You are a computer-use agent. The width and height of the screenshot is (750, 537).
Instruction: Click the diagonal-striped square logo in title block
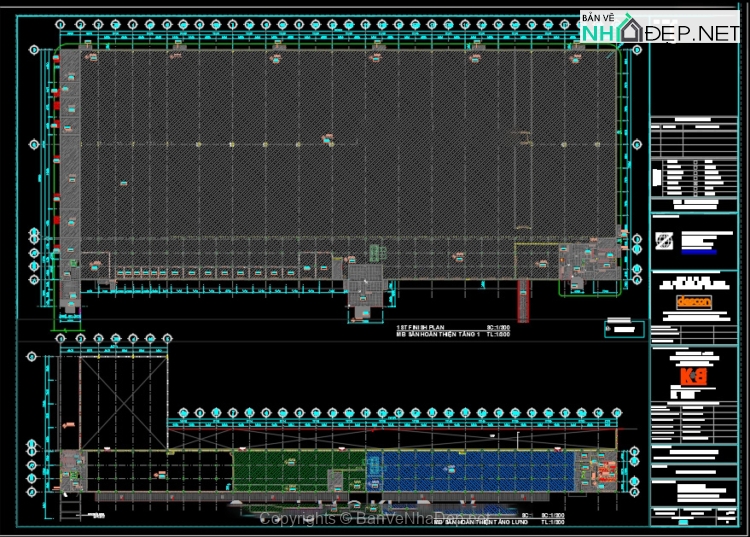tap(665, 241)
